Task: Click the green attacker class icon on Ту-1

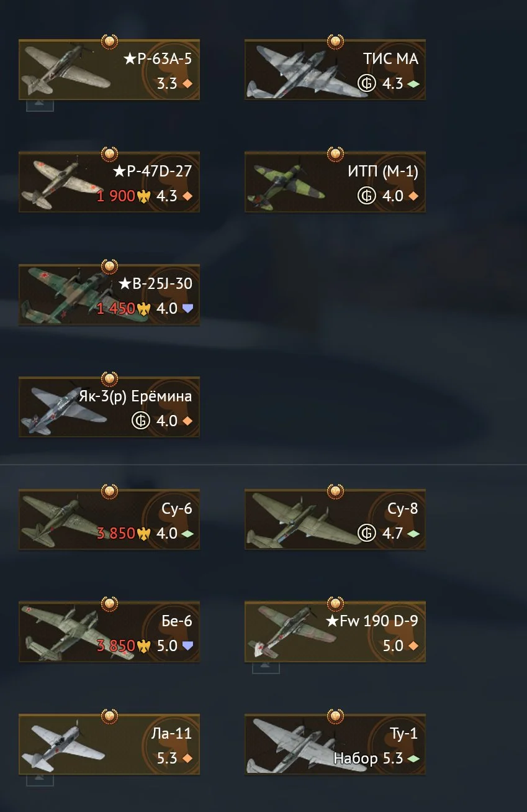Action: coord(413,758)
